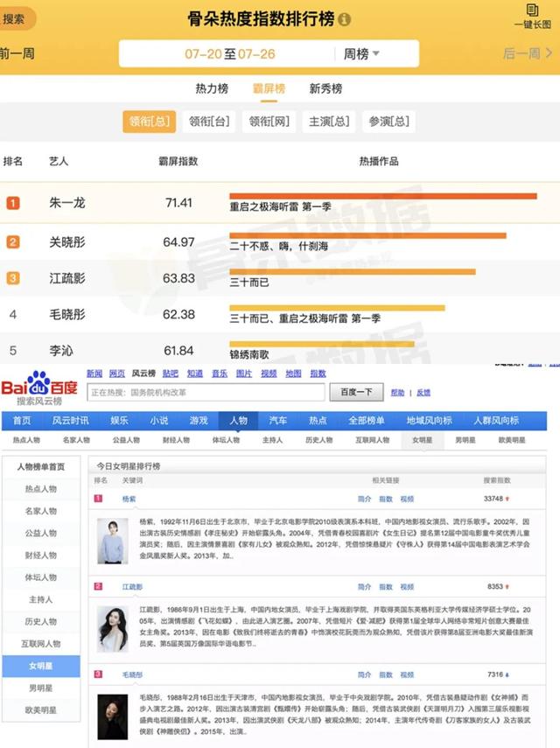Open the 地域风向标 menu item
This screenshot has width=560, height=748.
430,420
